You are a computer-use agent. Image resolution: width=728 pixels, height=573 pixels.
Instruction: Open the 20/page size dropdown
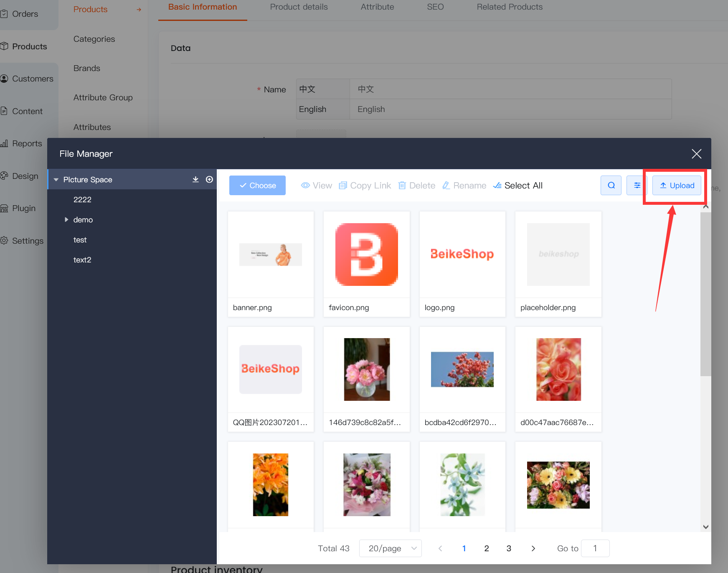[x=391, y=548]
